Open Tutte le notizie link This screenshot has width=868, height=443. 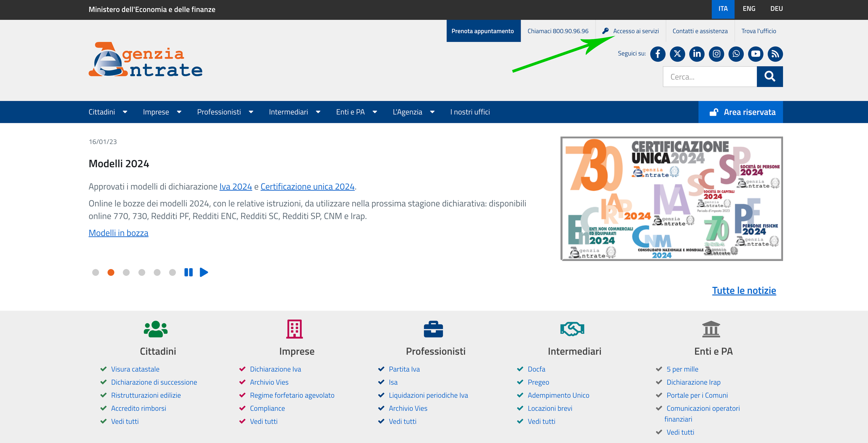744,290
